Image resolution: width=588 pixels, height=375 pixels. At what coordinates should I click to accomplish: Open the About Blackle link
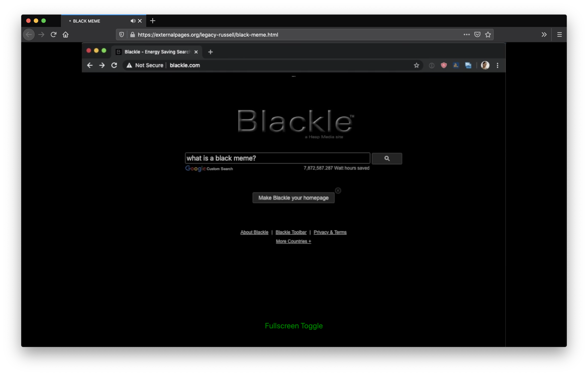click(x=254, y=232)
